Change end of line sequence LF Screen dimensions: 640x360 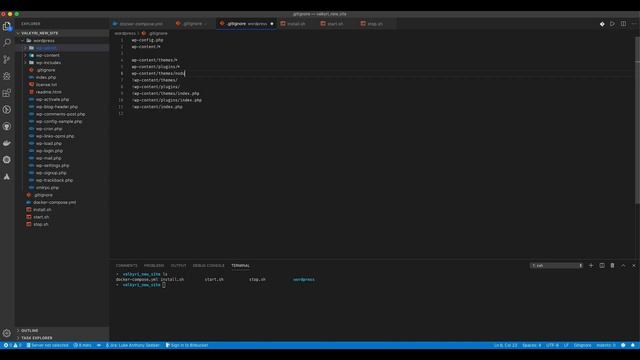point(566,345)
